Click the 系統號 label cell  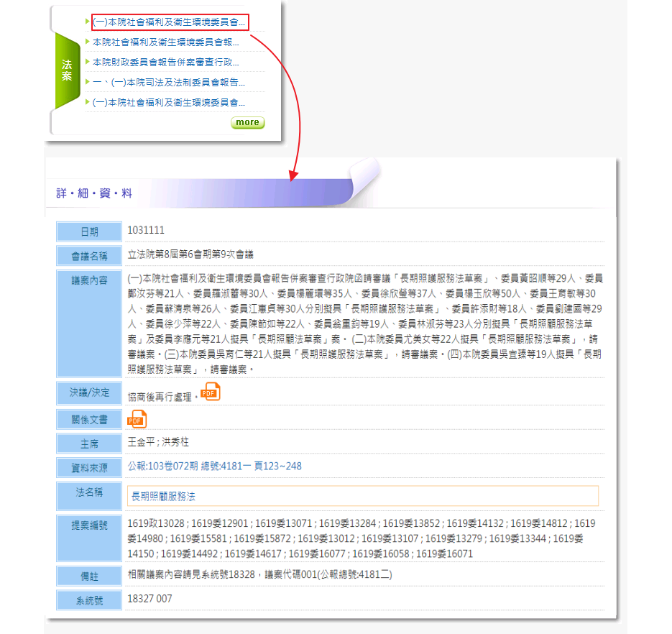tap(89, 599)
